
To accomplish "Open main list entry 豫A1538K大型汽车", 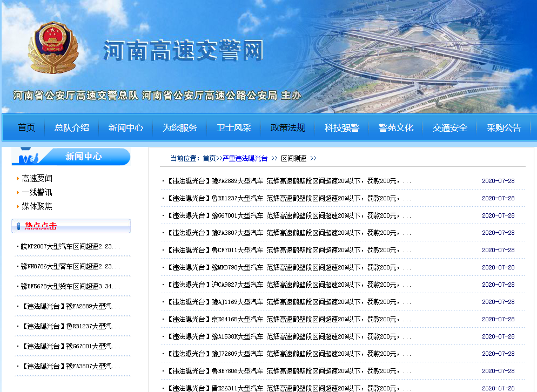I will point(288,336).
